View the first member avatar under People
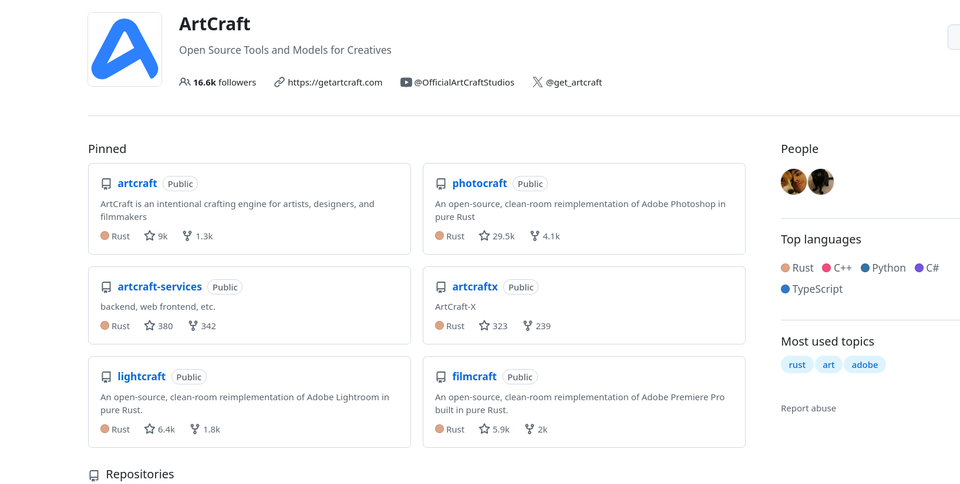The width and height of the screenshot is (960, 484). click(793, 182)
